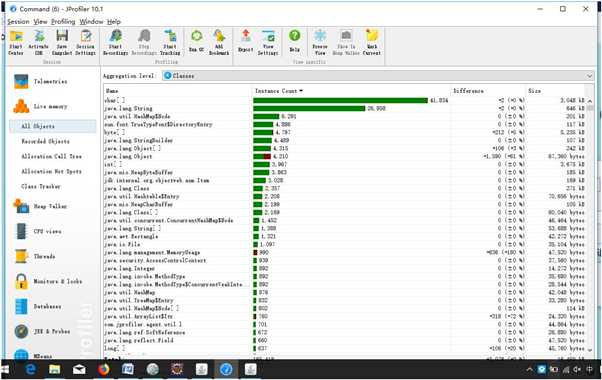Viewport: 602px width, 380px height.
Task: Open the View menu
Action: click(x=40, y=22)
